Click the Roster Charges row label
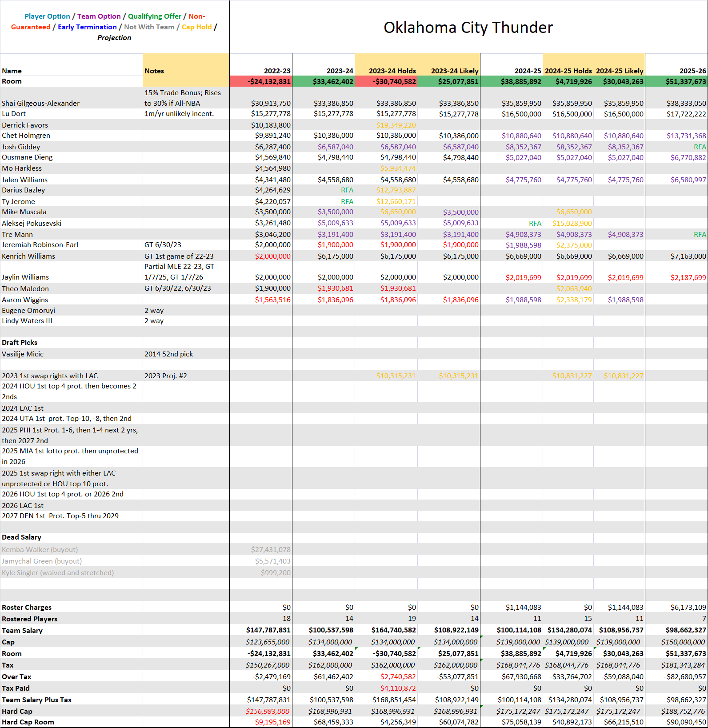 27,608
